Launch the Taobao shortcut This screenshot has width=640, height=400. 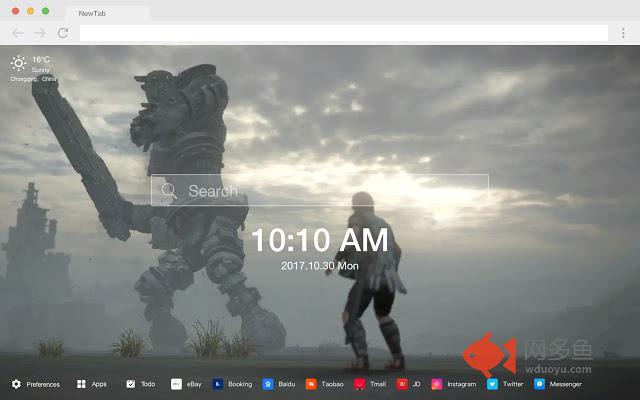312,384
